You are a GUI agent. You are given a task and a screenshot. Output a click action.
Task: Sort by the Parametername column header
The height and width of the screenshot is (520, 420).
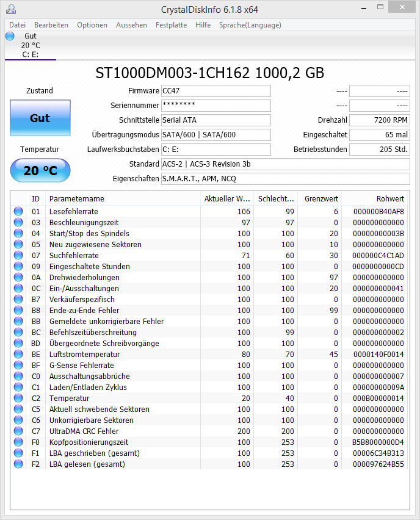click(x=123, y=198)
